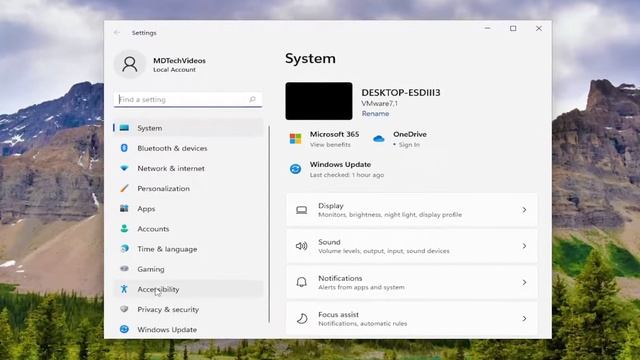Screen dimensions: 640x360
Task: Open the Gaming category label
Action: 151,269
